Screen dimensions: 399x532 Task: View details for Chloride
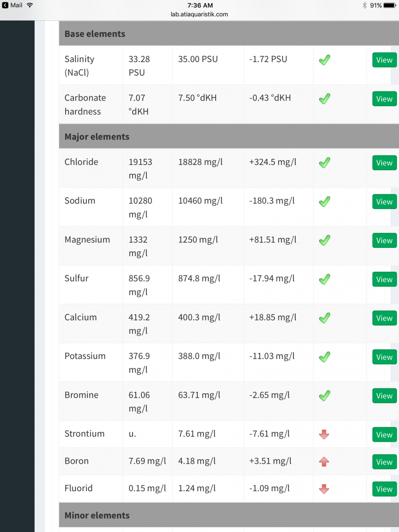point(384,163)
